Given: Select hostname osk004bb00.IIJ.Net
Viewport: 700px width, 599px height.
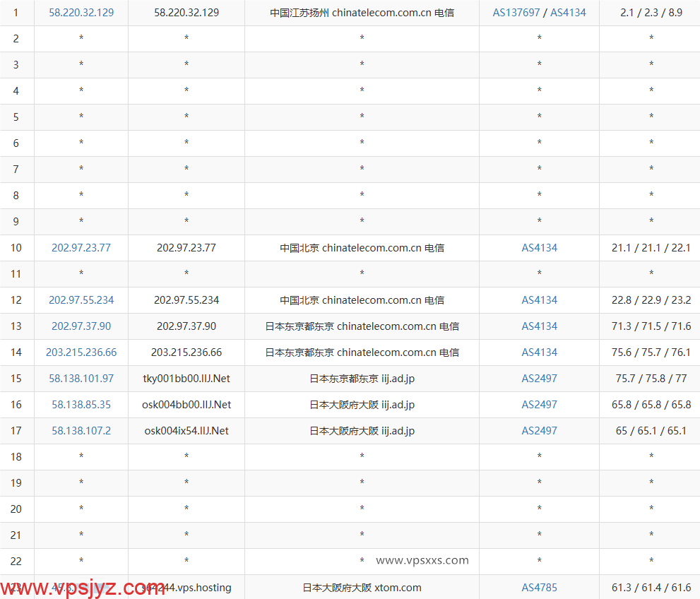Looking at the screenshot, I should [x=186, y=404].
